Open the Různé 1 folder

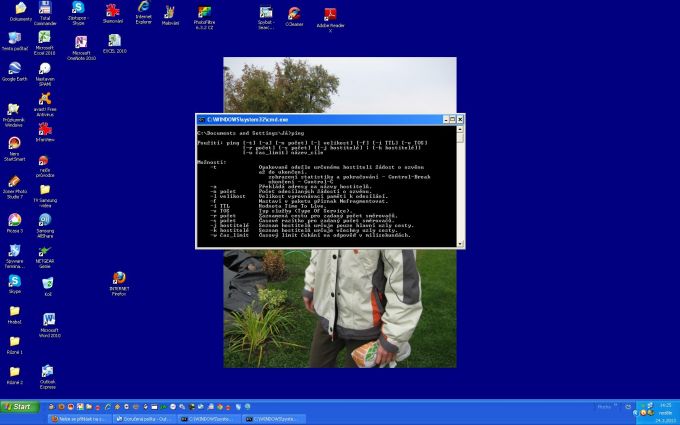coord(15,342)
